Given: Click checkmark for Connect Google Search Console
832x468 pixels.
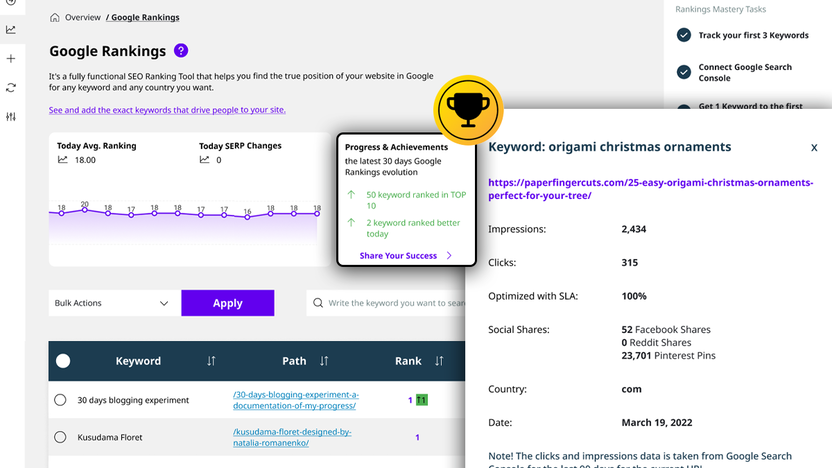Looking at the screenshot, I should point(684,72).
